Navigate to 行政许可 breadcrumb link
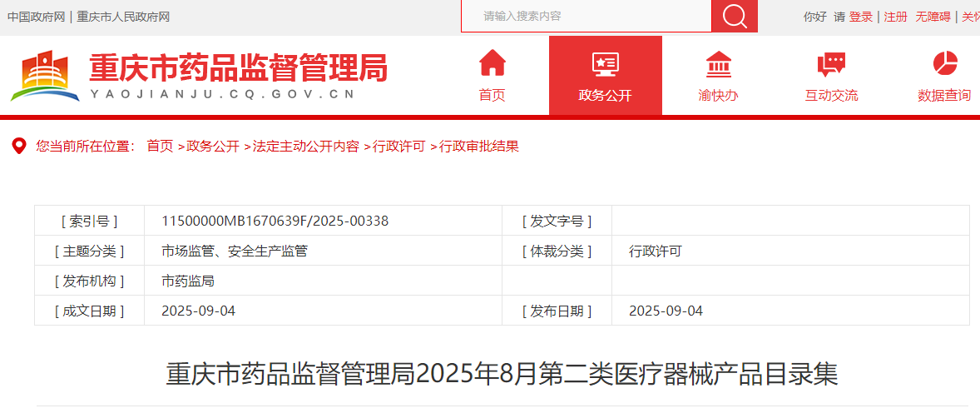This screenshot has height=418, width=980. click(398, 147)
